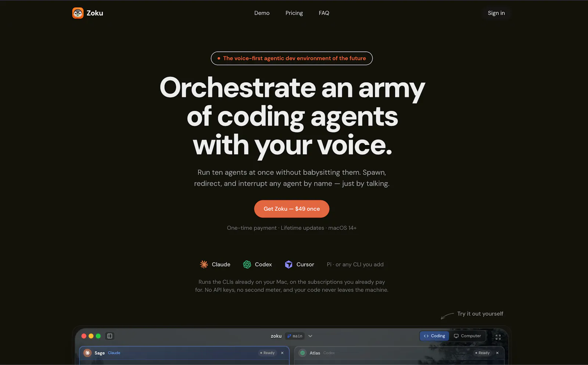Image resolution: width=588 pixels, height=365 pixels.
Task: Select the main branch chip
Action: click(x=295, y=336)
